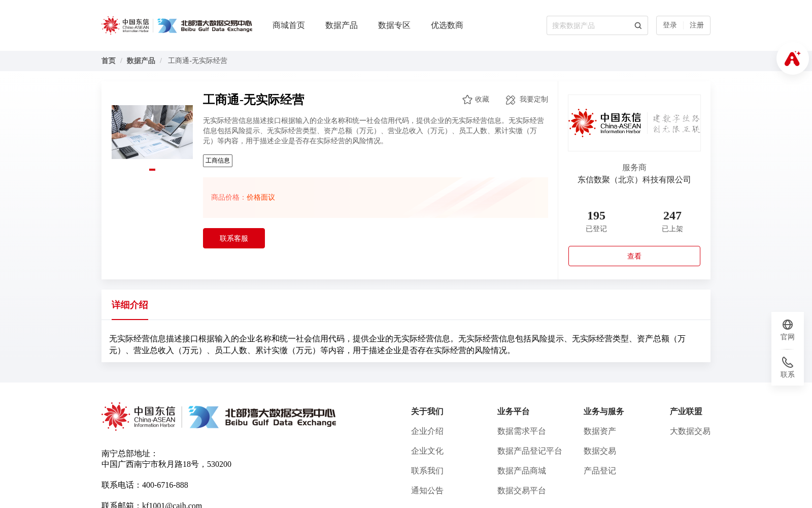Go to 数据产品 in breadcrumb
The width and height of the screenshot is (812, 508).
click(x=141, y=61)
